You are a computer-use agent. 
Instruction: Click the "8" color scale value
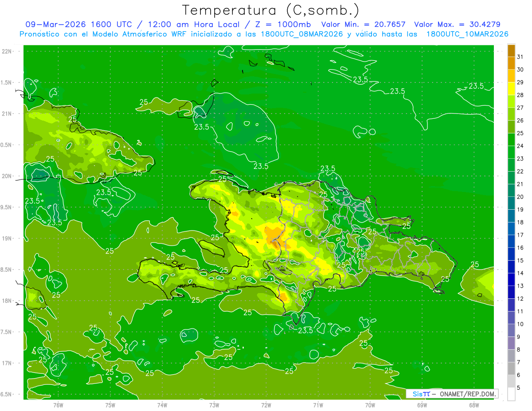pos(519,349)
